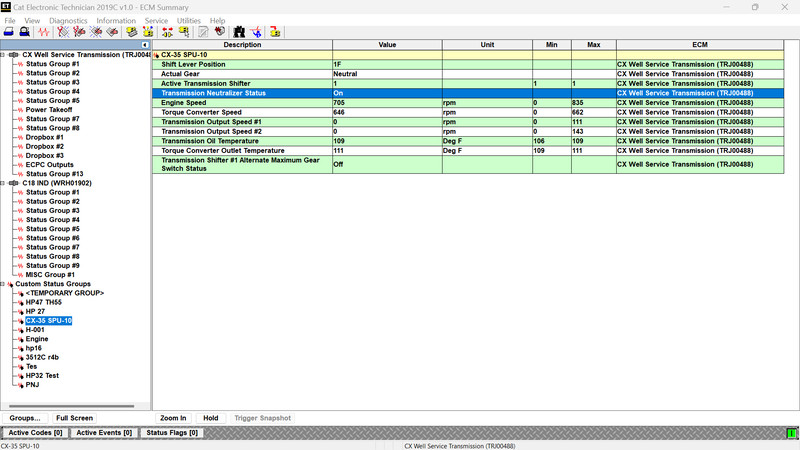Click the Hold button
Viewport: 800px width, 450px height.
[x=211, y=418]
